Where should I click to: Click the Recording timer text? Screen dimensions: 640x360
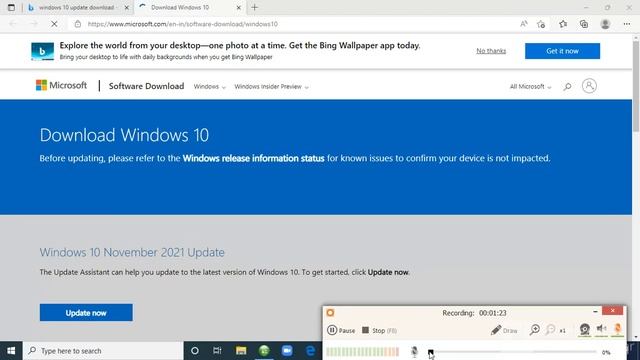pos(474,313)
